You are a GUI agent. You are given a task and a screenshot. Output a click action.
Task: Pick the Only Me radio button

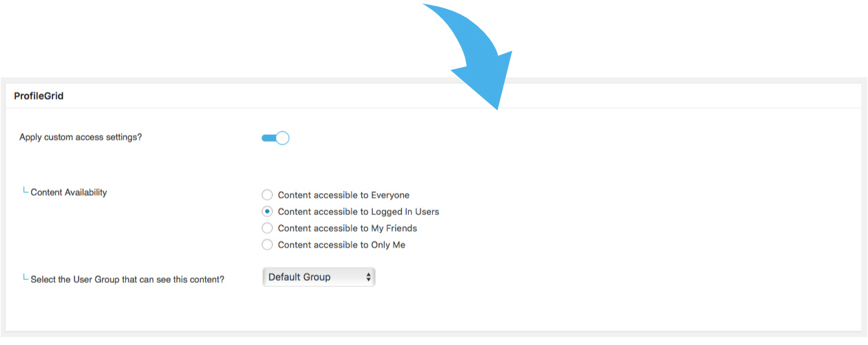tap(267, 245)
